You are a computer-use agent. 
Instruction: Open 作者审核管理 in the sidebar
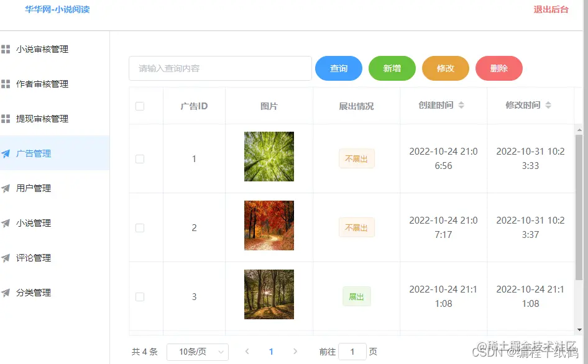click(55, 84)
